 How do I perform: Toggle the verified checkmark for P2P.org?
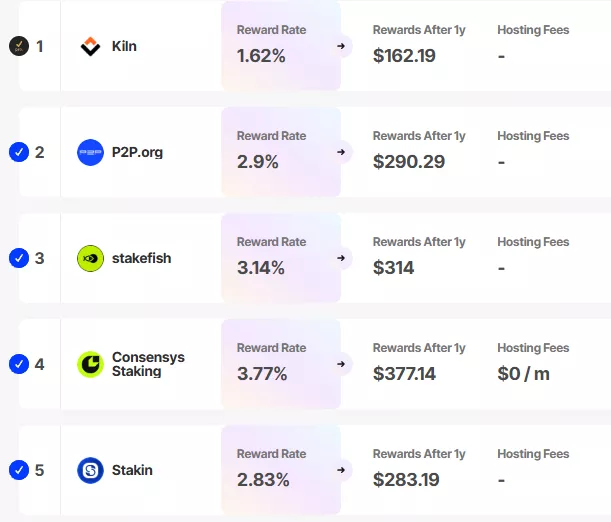18,152
